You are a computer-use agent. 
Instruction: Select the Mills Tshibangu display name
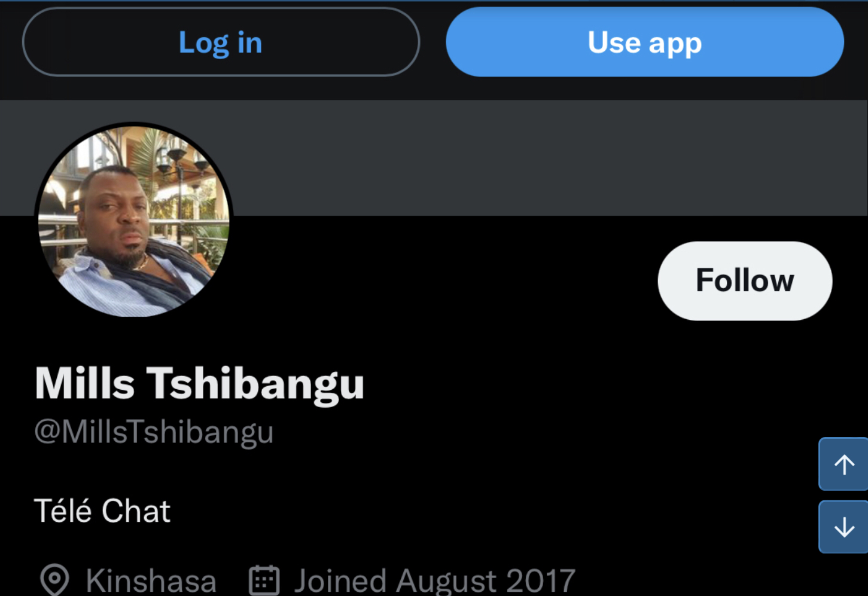coord(199,383)
